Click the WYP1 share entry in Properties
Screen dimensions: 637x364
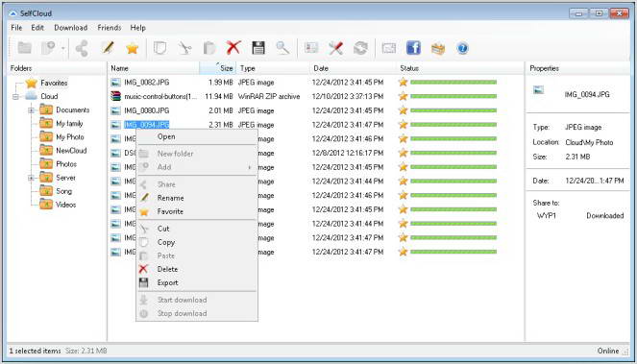pos(547,216)
